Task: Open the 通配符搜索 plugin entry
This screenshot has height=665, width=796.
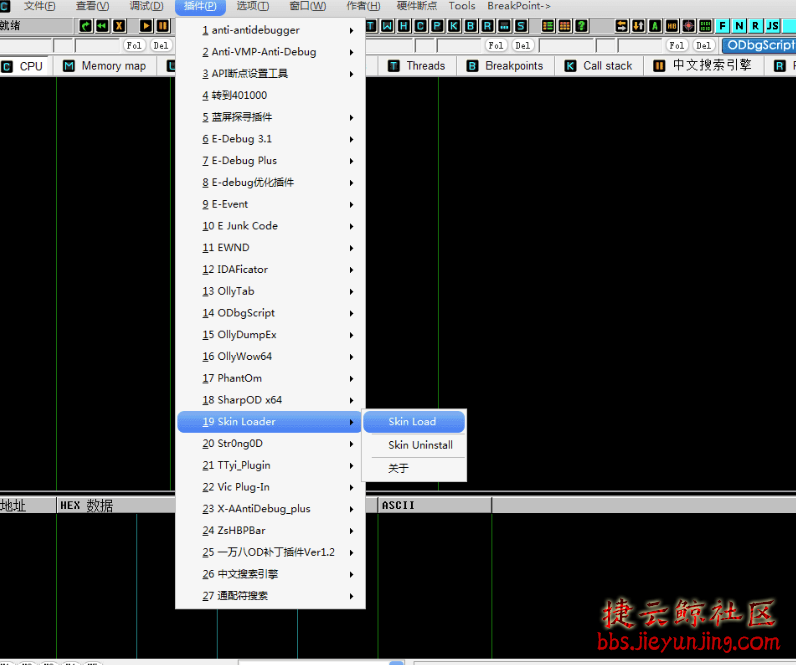Action: point(270,596)
